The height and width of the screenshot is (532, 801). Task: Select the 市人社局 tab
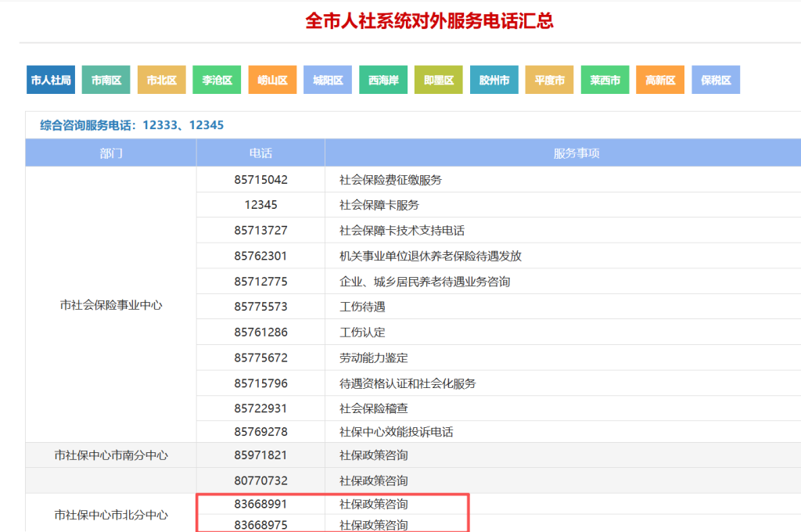pyautogui.click(x=51, y=80)
